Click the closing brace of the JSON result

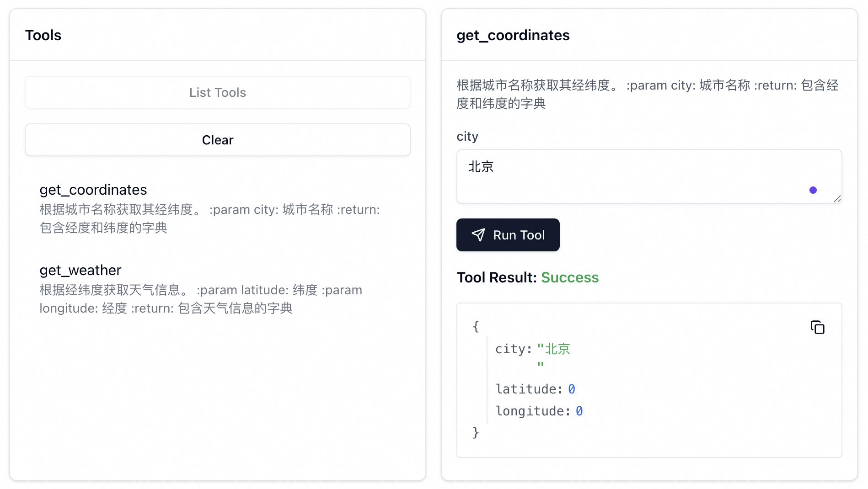[476, 432]
